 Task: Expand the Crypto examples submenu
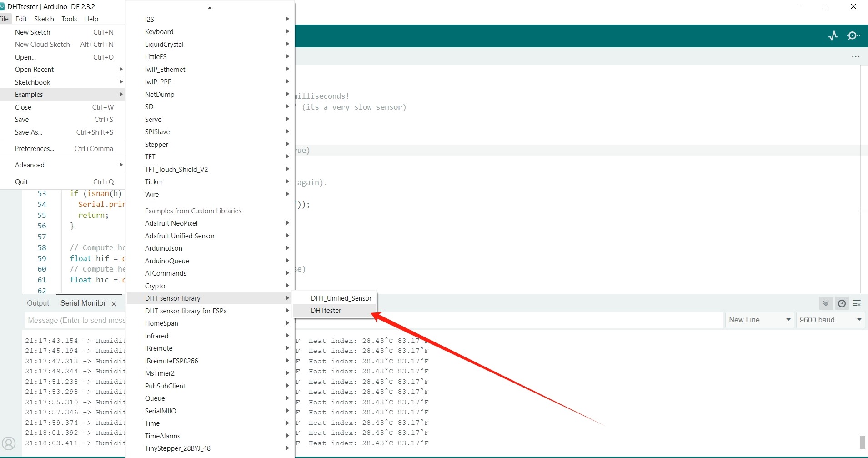pos(210,286)
